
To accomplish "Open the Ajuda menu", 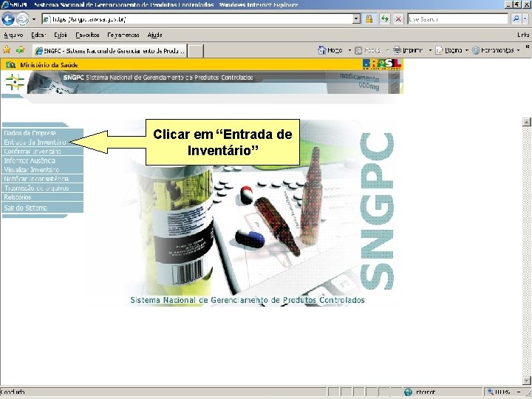I will (154, 35).
